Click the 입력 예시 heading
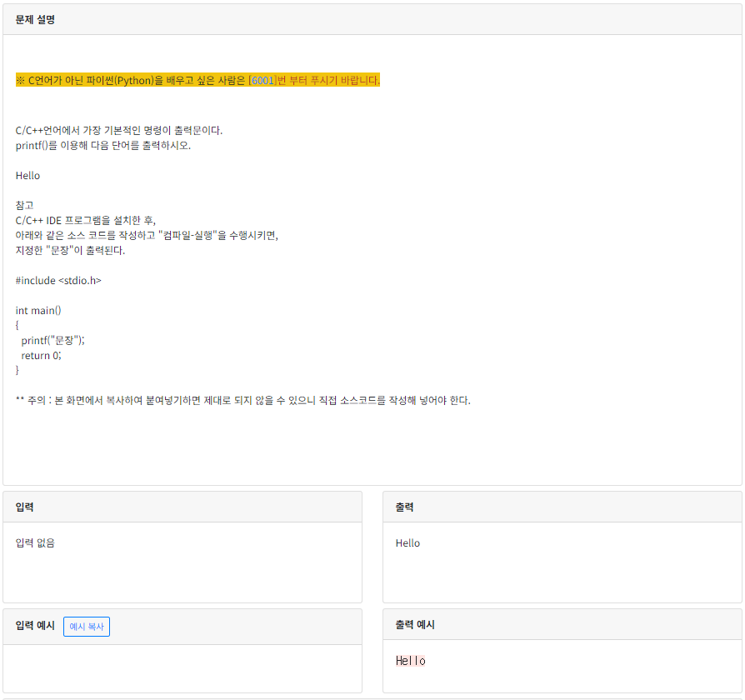 [35, 625]
